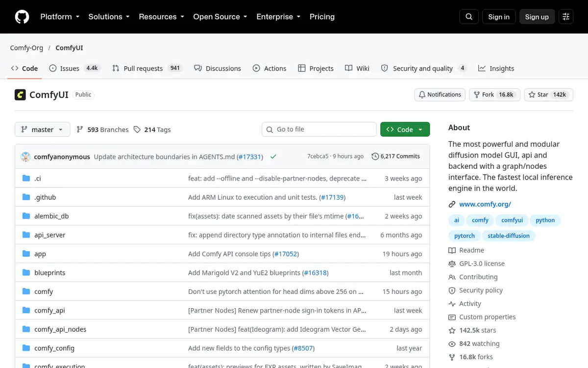The height and width of the screenshot is (368, 588).
Task: Click the comfy_api_nodes folder icon
Action: 26,329
